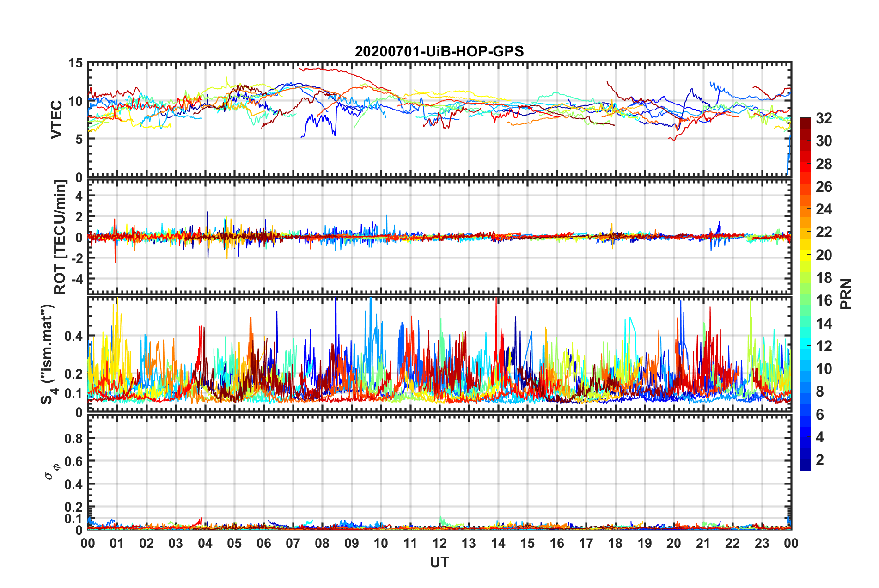Click the 18 tick on the UT axis
The width and height of the screenshot is (879, 588).
[615, 543]
